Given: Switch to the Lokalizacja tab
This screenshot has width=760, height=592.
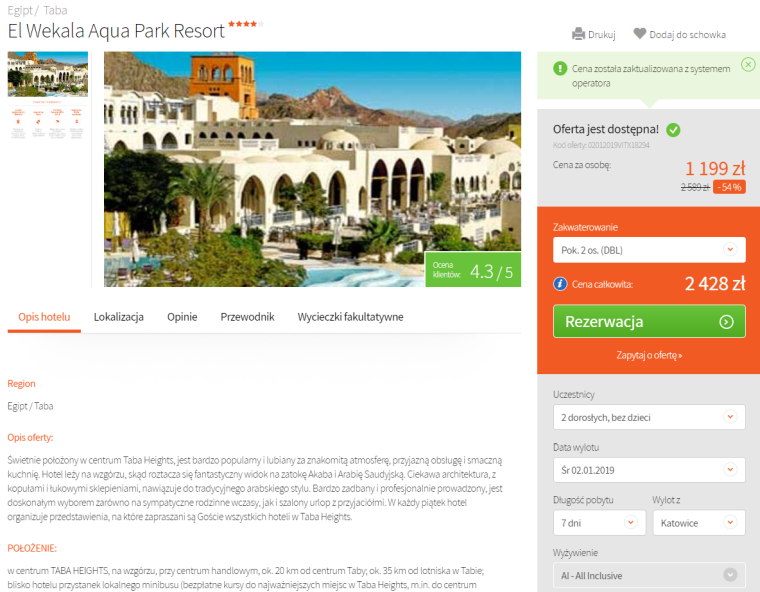Looking at the screenshot, I should [x=119, y=317].
